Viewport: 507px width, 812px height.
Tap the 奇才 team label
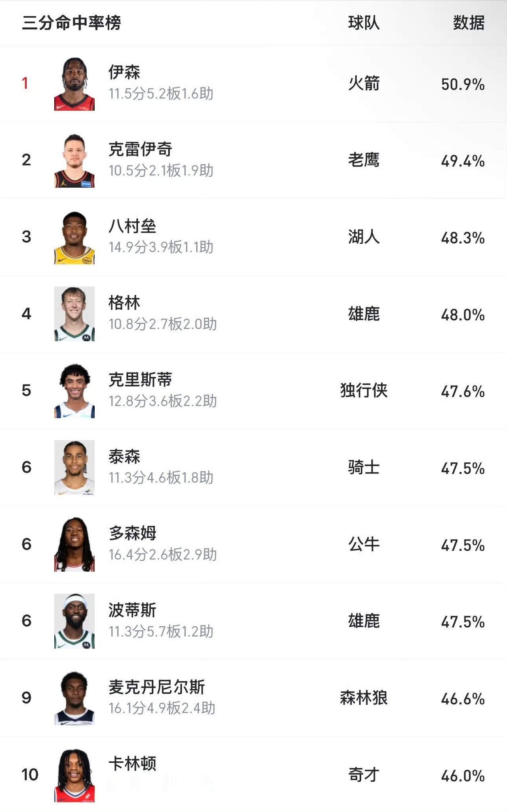click(x=364, y=775)
